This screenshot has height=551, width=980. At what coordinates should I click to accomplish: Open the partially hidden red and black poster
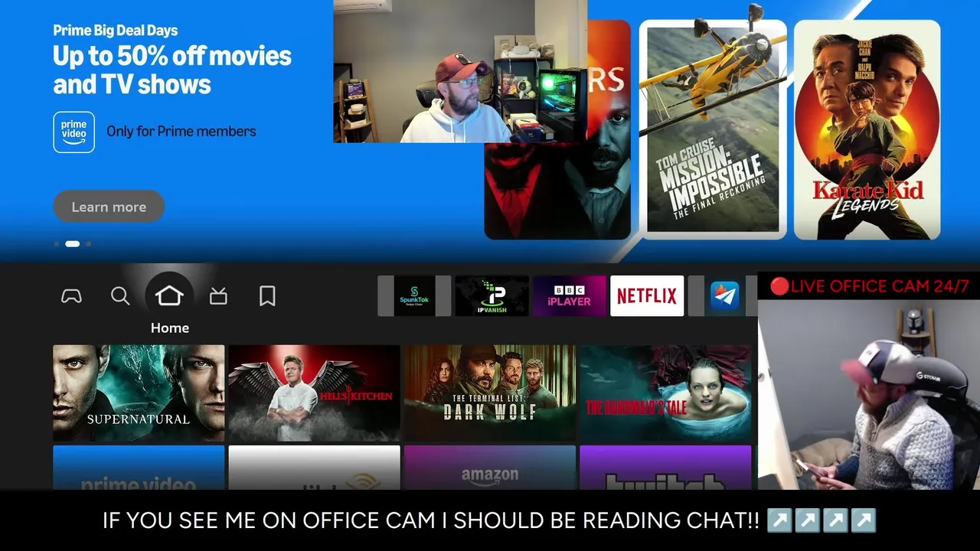click(x=557, y=191)
